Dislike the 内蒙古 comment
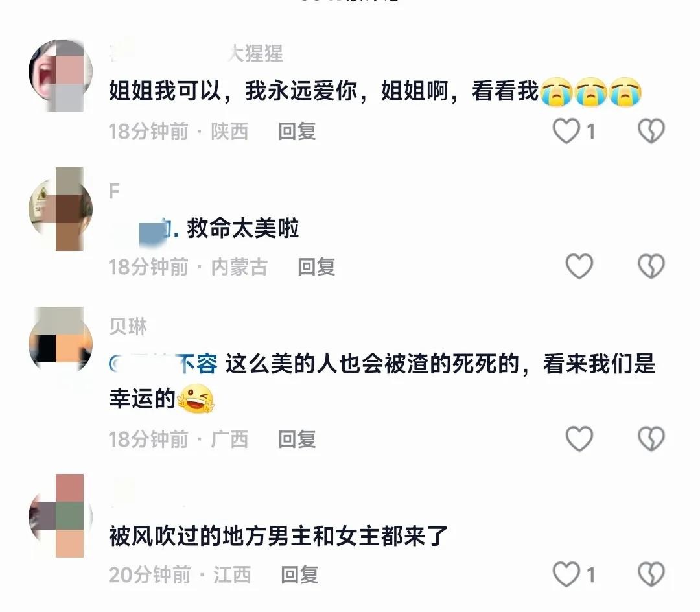Screen dimensions: 700x612 651,266
